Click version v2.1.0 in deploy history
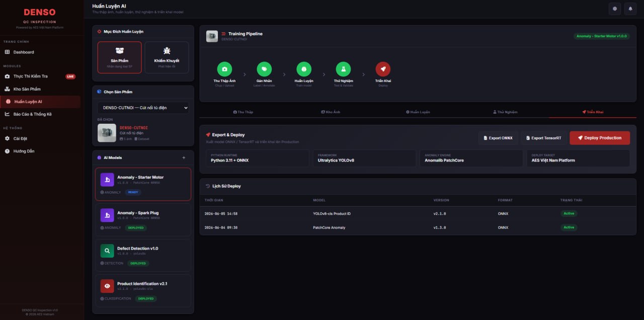The height and width of the screenshot is (320, 644). (440, 214)
